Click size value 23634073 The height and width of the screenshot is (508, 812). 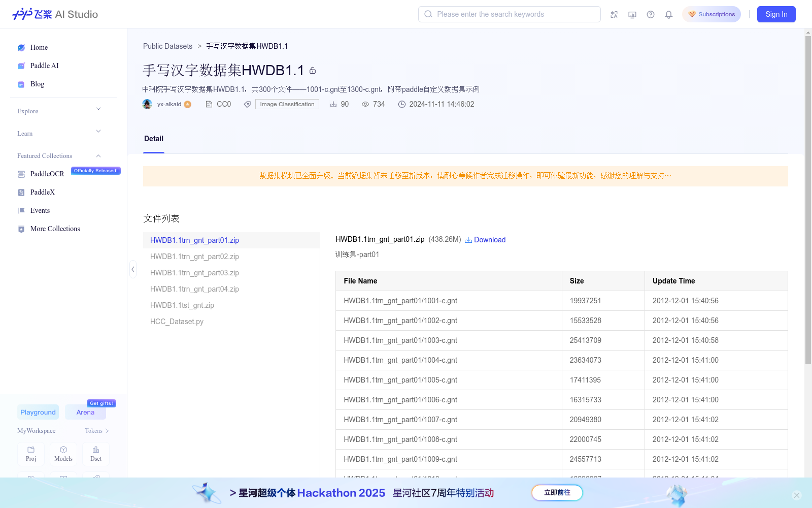[x=585, y=360]
